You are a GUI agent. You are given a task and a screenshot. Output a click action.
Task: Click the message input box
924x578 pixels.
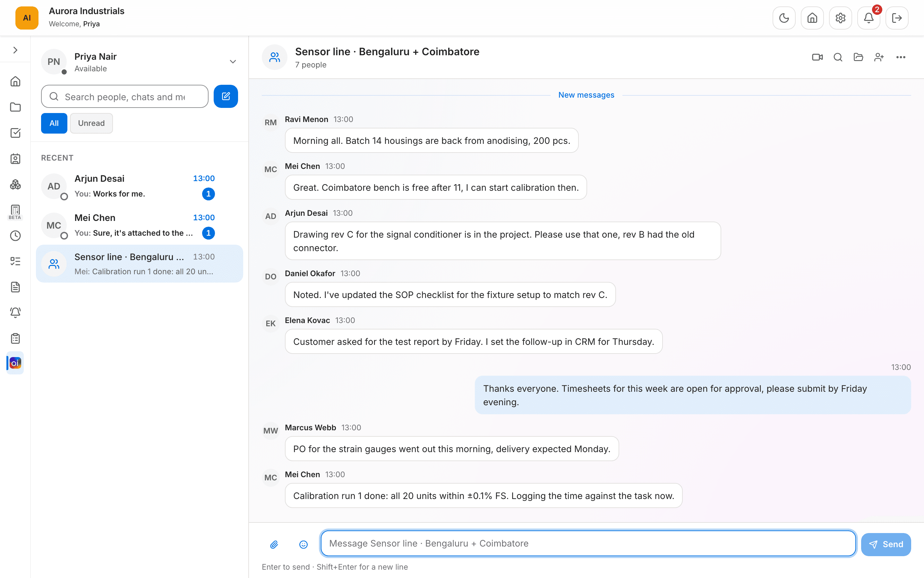(588, 543)
